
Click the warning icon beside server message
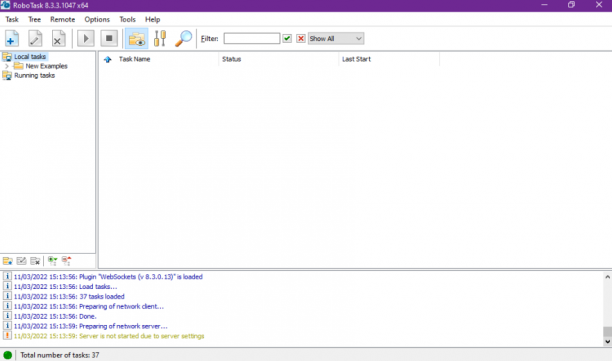[7, 336]
